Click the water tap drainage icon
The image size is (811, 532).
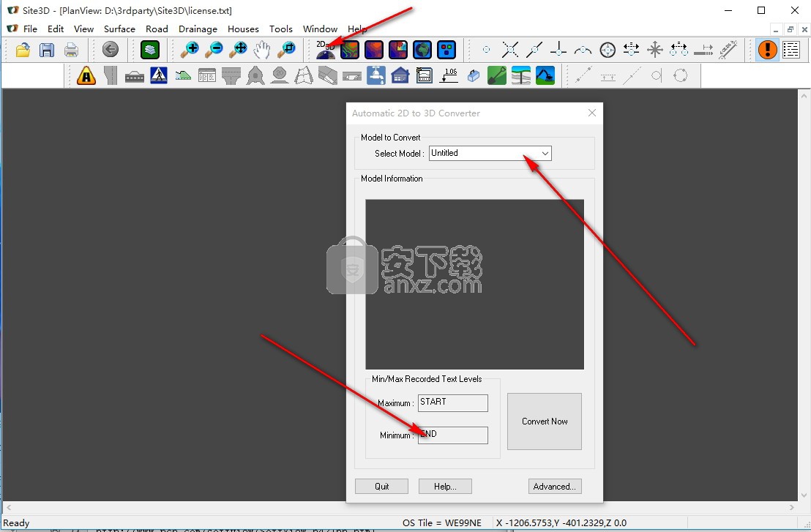coord(376,76)
